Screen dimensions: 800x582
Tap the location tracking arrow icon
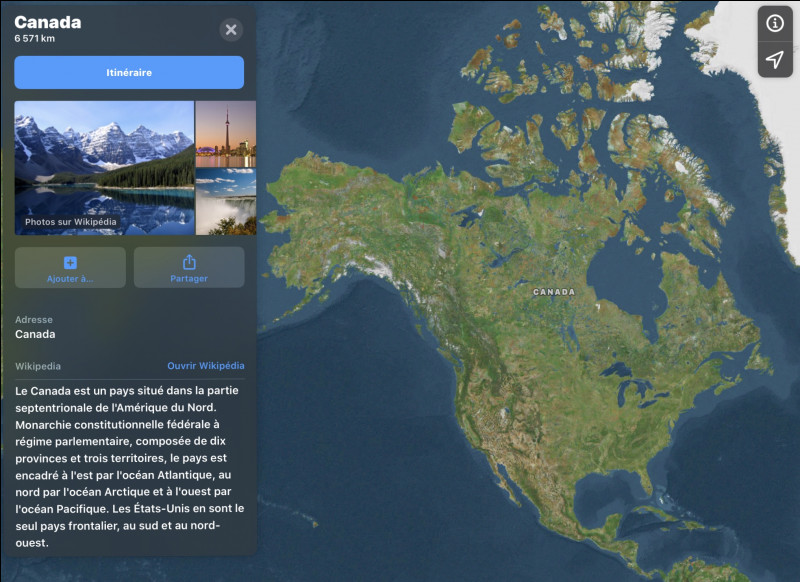[774, 60]
